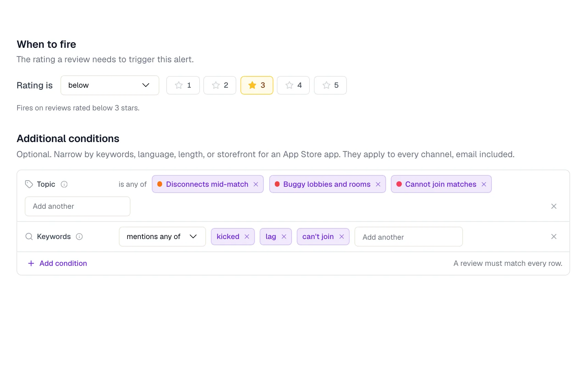Click the Topic info icon
Image resolution: width=588 pixels, height=368 pixels.
(64, 184)
